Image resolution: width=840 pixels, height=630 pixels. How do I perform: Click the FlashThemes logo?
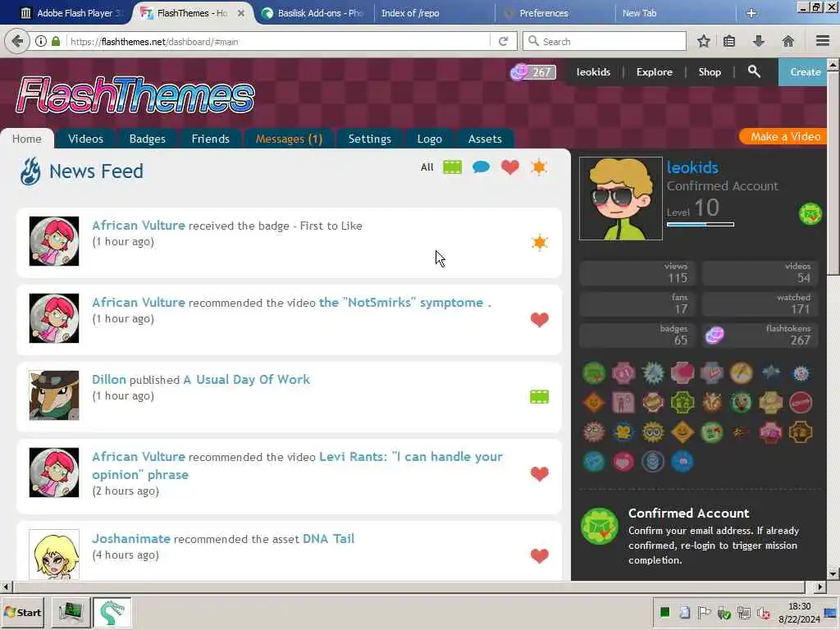pos(135,95)
